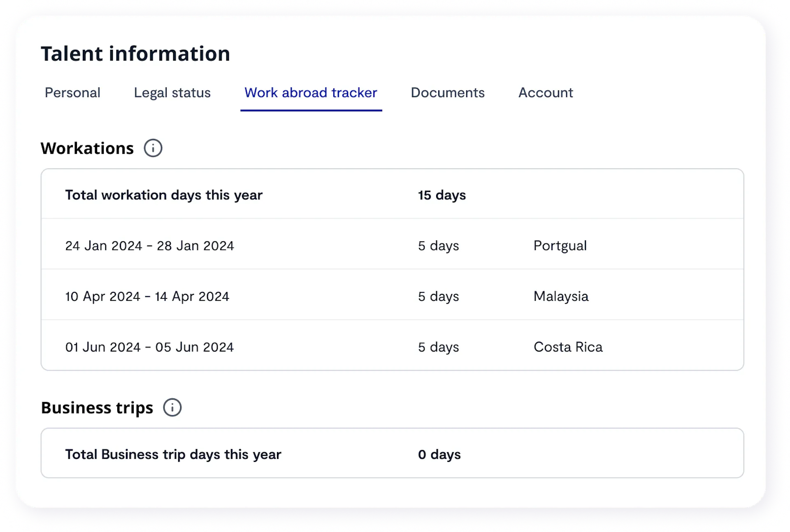Click the 24 Jan 2024 date range

pyautogui.click(x=150, y=245)
